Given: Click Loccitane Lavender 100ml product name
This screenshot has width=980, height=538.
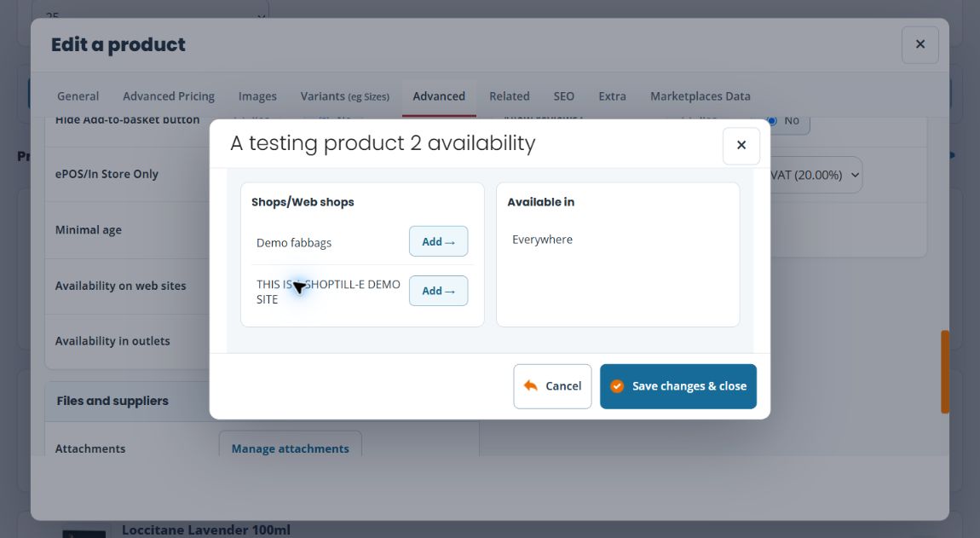Looking at the screenshot, I should 206,529.
